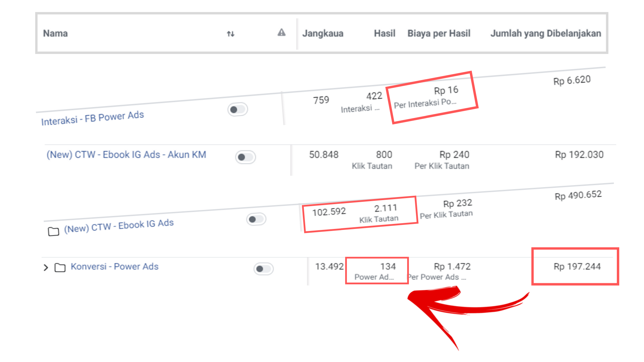Click folder icon beside (New) CTW - Ebook IG Ads

tap(53, 231)
